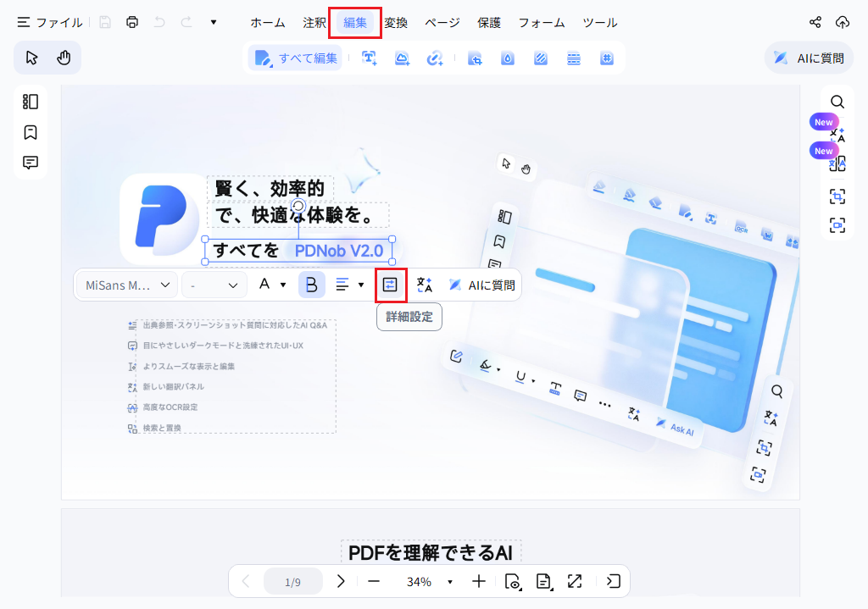Zoom out with minus button
The image size is (868, 609).
click(x=374, y=581)
